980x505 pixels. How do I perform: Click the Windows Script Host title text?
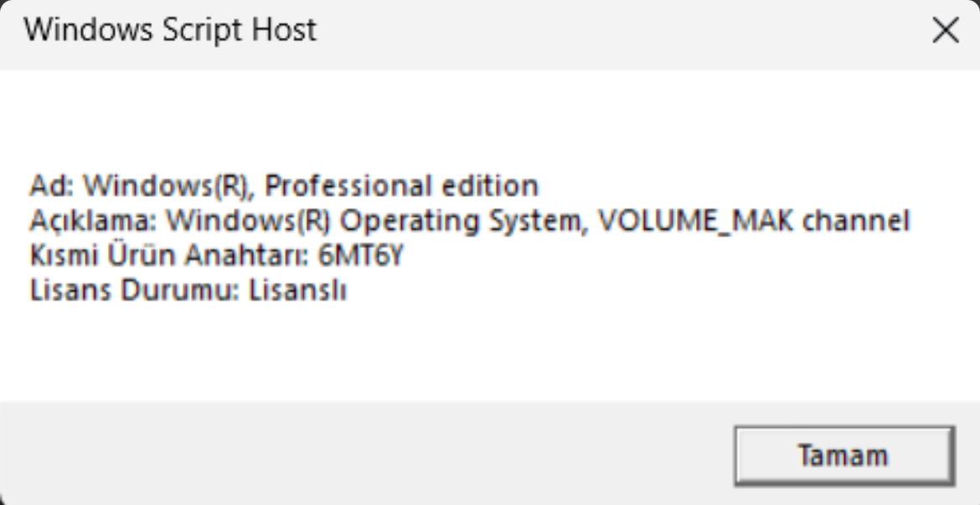click(171, 31)
